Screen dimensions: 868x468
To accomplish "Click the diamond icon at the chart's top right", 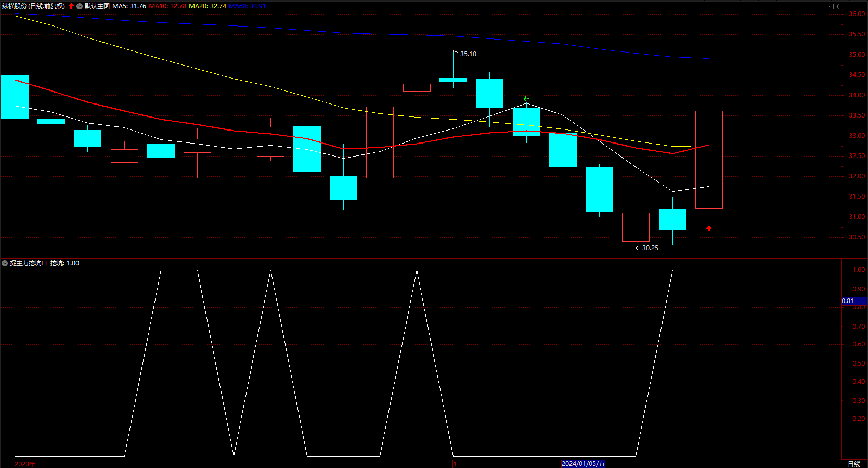I will (x=827, y=6).
